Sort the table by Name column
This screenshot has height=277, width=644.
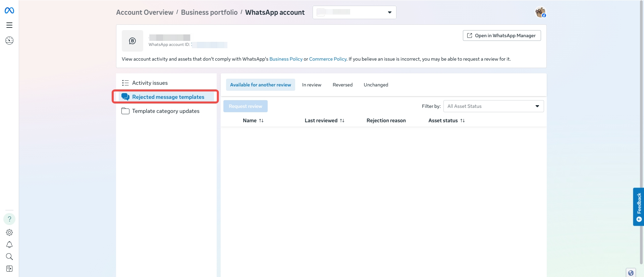pos(253,121)
